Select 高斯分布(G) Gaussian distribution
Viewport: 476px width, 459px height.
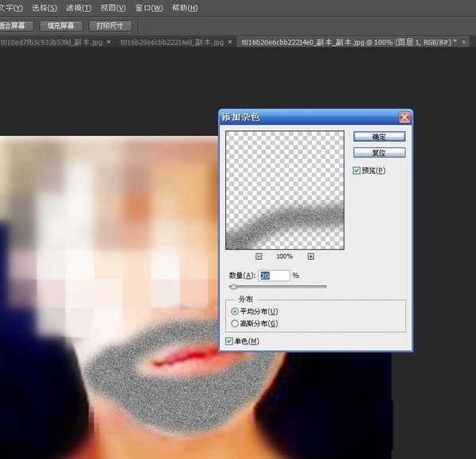point(233,323)
